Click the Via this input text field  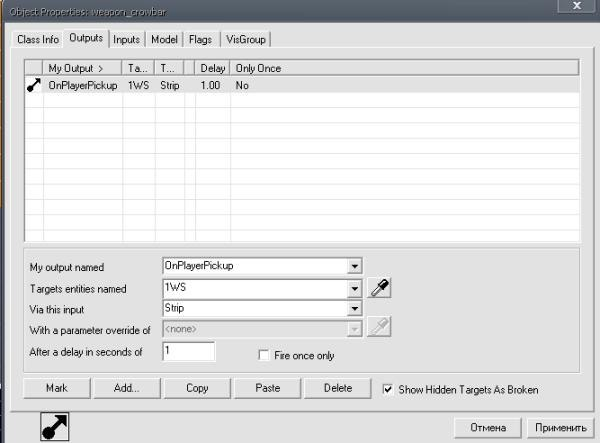tap(255, 308)
